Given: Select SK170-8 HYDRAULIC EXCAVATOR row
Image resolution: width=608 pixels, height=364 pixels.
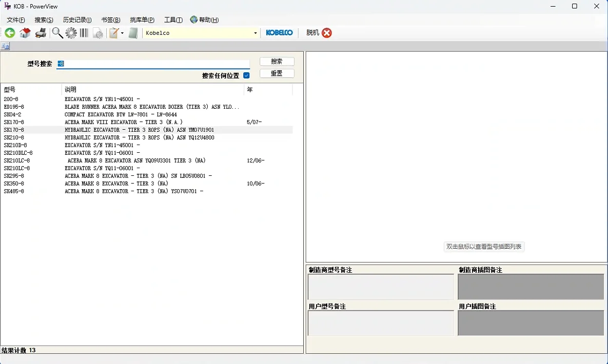Looking at the screenshot, I should pyautogui.click(x=147, y=130).
